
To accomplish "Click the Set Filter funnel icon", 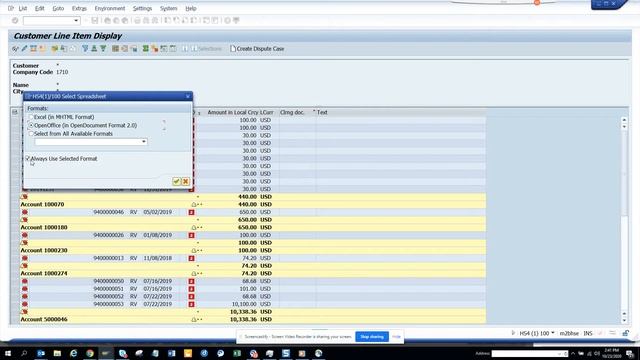I will coord(85,49).
